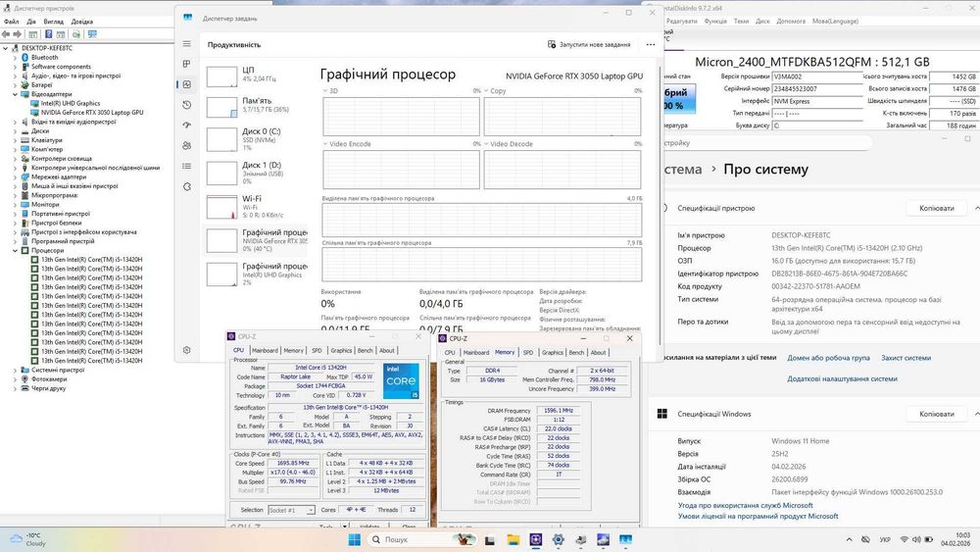Open Video Encode graph engine dropdown

tap(325, 144)
